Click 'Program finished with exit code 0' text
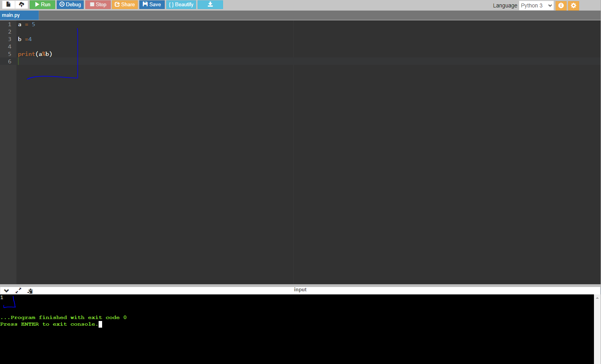The height and width of the screenshot is (364, 601). (x=68, y=317)
